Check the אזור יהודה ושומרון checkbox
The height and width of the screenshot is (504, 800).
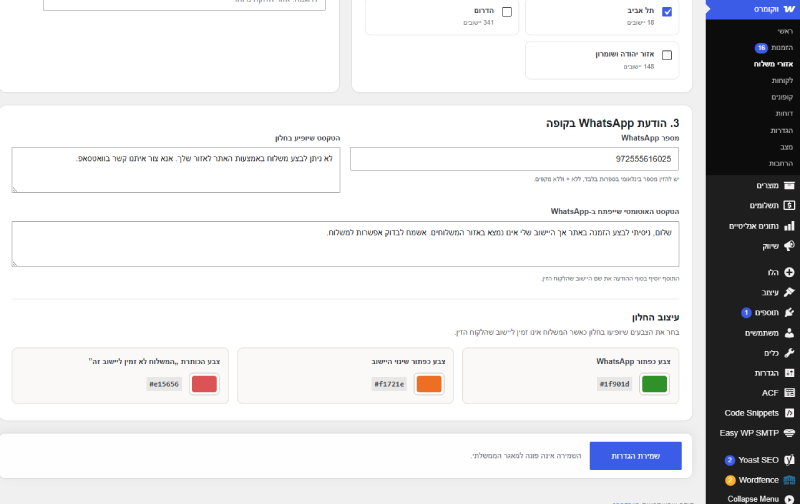point(666,55)
